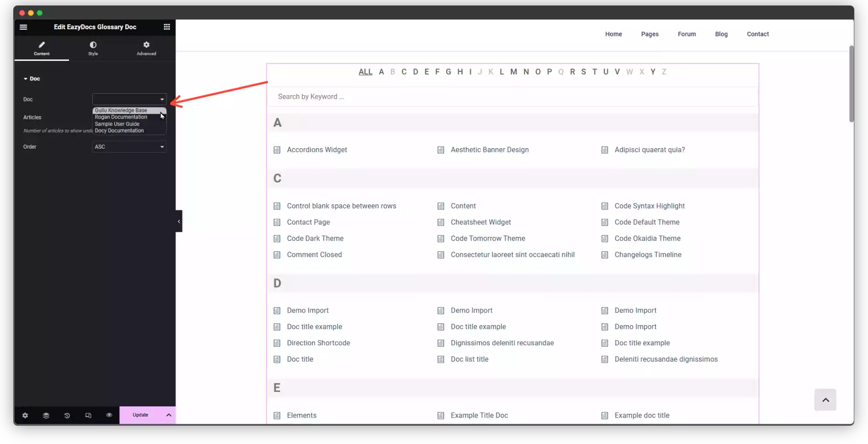The image size is (868, 444).
Task: Open Elementor settings with the gear icon
Action: (25, 415)
